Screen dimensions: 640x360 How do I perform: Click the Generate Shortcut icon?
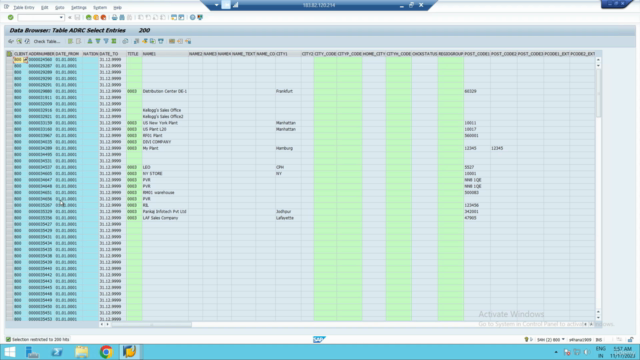181,18
